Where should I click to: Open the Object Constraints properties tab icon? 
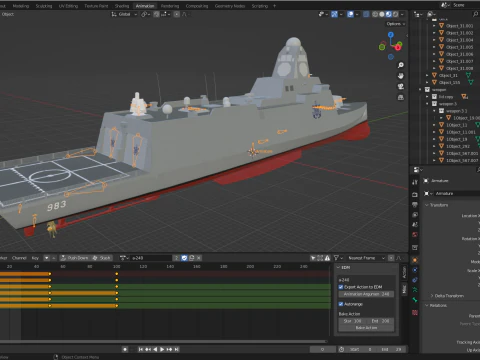[x=415, y=280]
